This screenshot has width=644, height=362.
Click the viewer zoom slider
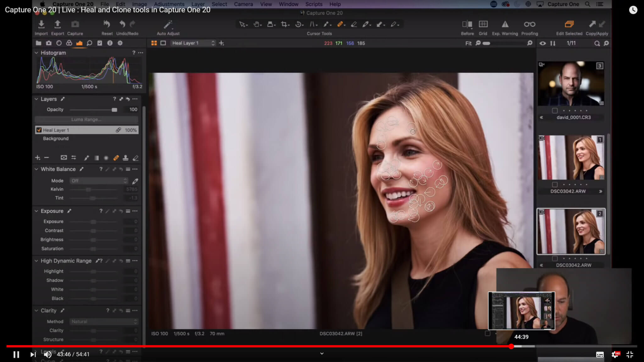click(504, 43)
